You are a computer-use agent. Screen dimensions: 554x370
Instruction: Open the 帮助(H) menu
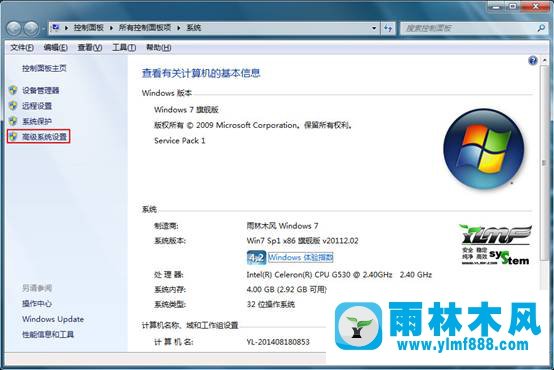[159, 47]
